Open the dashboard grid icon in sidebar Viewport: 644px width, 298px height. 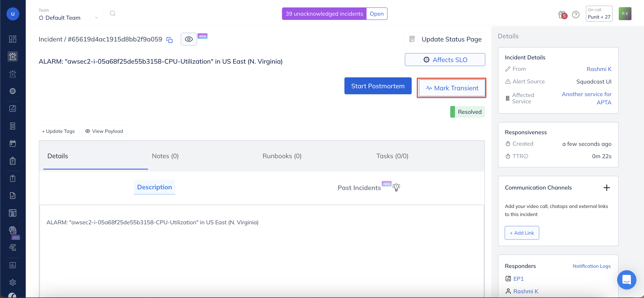point(13,39)
